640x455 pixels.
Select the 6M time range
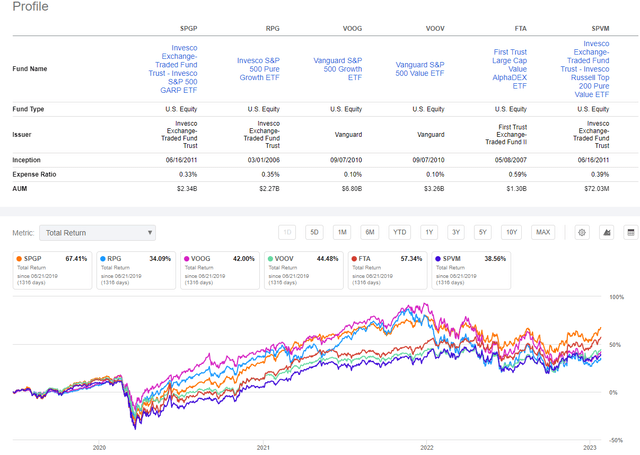point(370,232)
